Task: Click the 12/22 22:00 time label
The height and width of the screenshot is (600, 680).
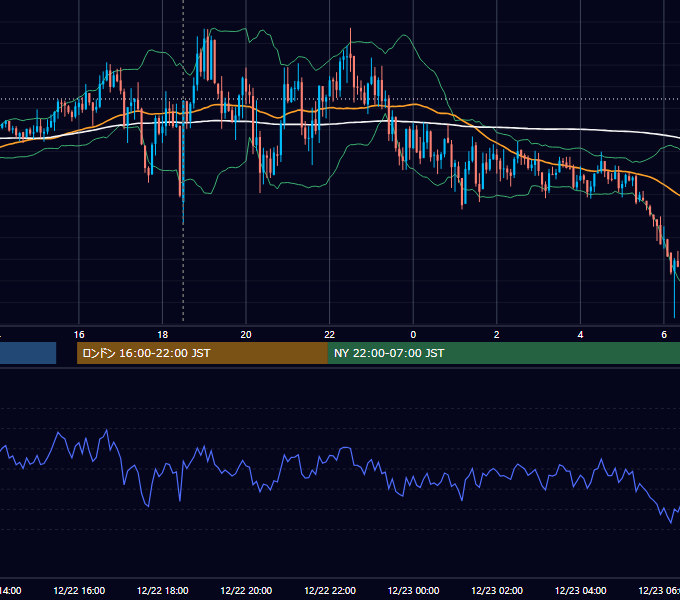Action: 330,590
